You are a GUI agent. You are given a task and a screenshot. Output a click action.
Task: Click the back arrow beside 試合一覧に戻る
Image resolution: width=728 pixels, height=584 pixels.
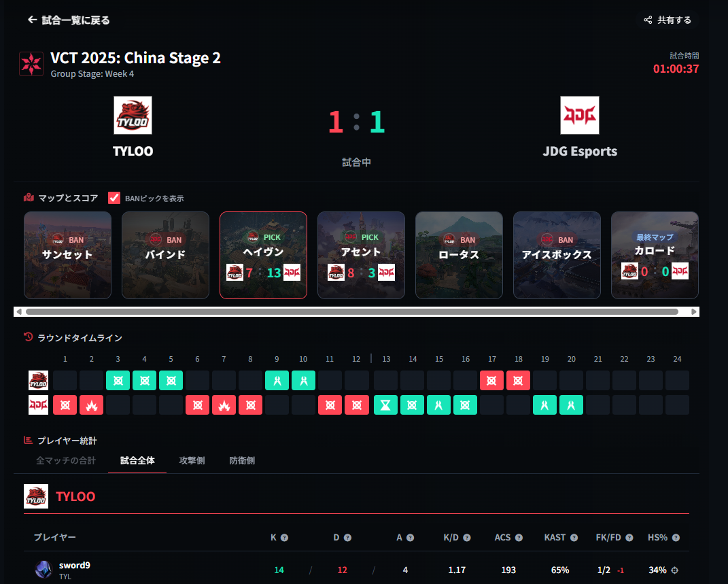click(32, 20)
